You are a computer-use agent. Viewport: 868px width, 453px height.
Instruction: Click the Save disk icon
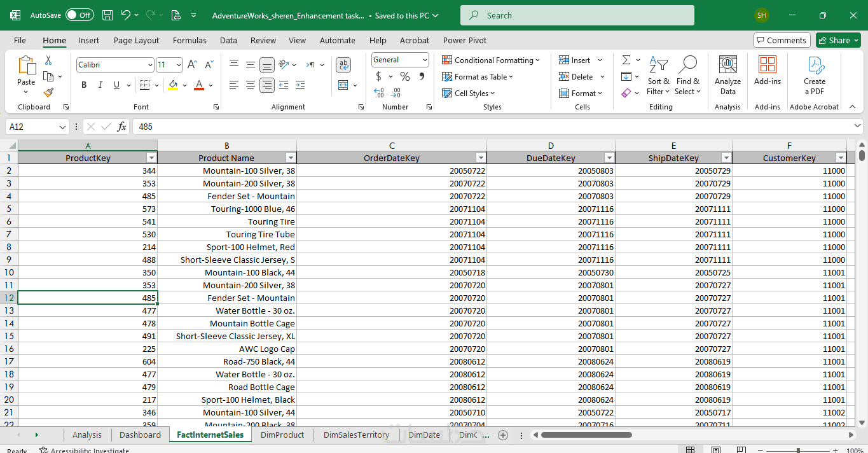coord(107,15)
